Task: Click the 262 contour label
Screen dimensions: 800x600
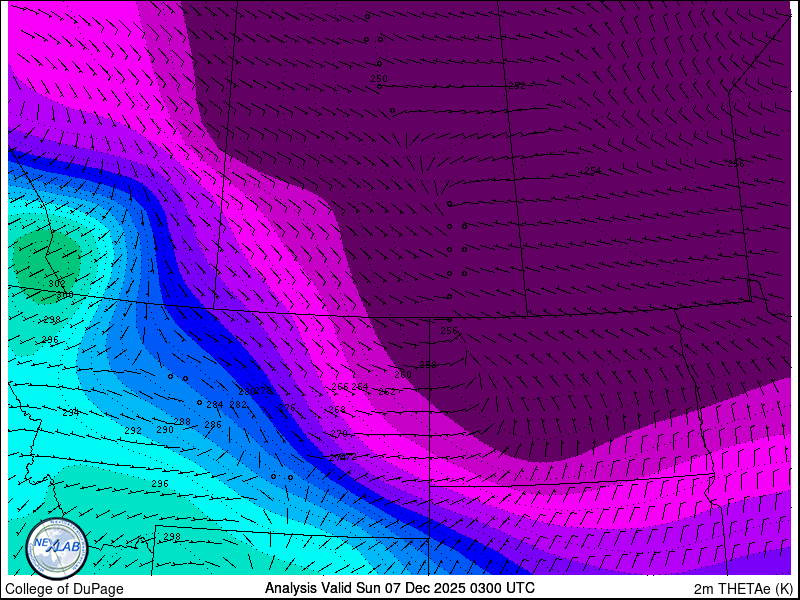Action: tap(387, 392)
